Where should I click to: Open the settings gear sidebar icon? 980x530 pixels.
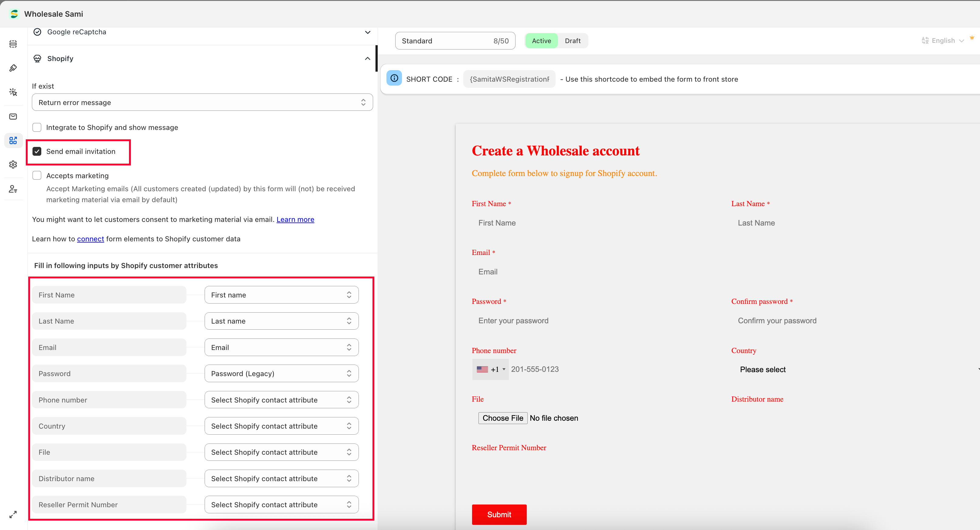tap(13, 164)
